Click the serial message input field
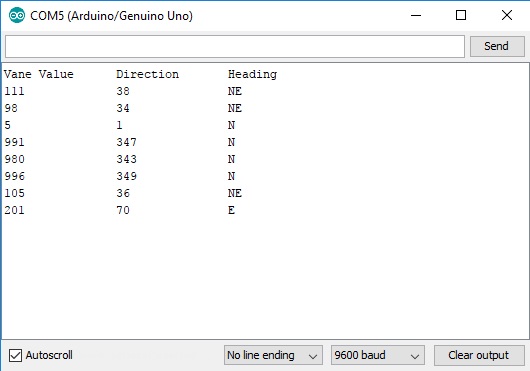 pyautogui.click(x=235, y=46)
